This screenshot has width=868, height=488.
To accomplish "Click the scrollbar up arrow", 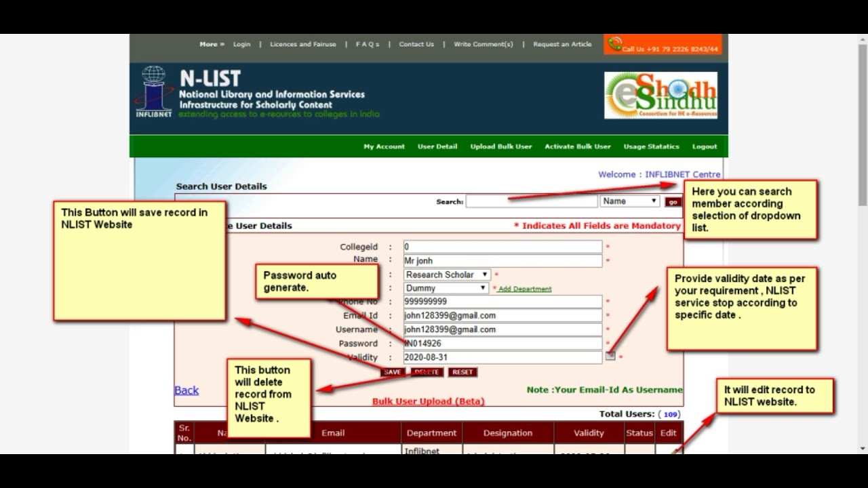I will 863,39.
